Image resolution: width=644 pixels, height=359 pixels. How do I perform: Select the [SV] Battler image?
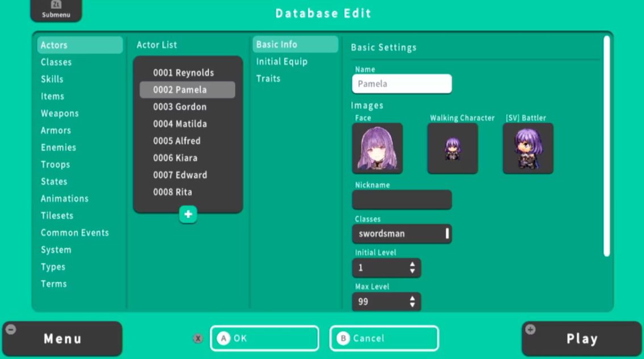tap(528, 147)
